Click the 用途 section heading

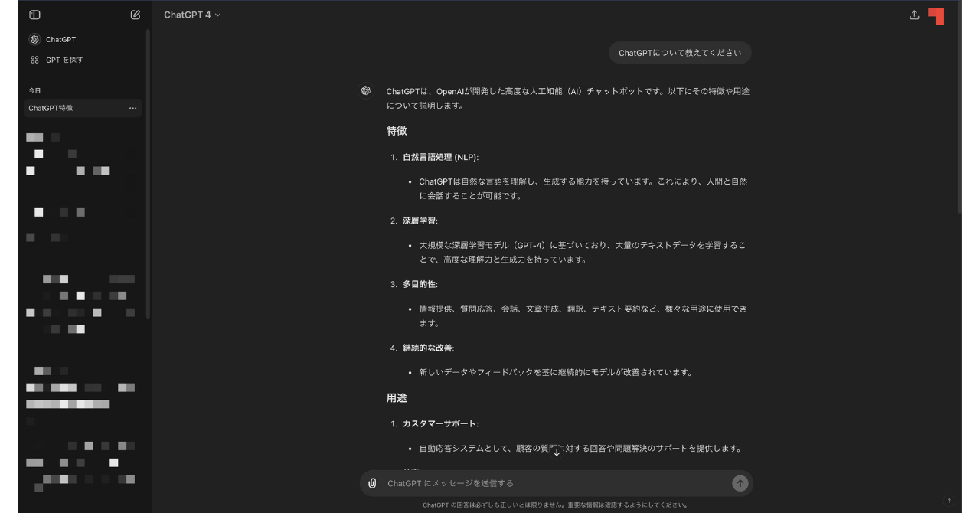(397, 398)
